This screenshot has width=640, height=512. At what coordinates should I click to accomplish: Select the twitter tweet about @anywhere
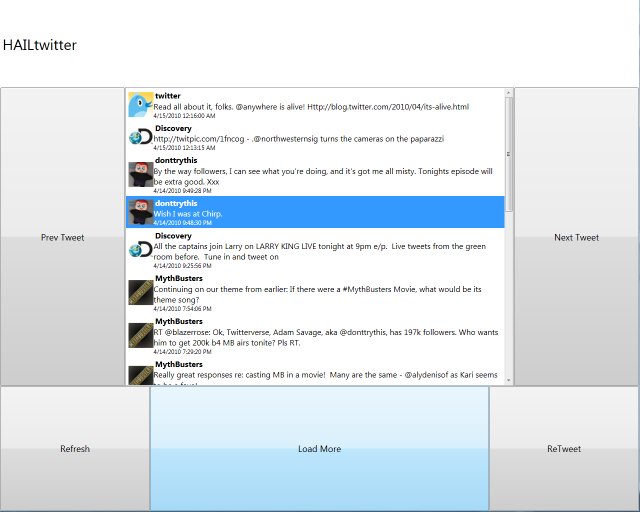320,106
